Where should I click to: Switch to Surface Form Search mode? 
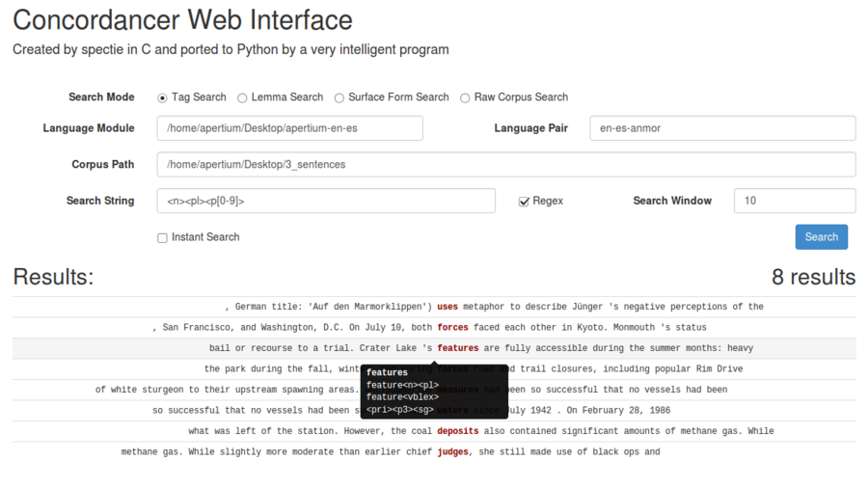click(x=339, y=97)
